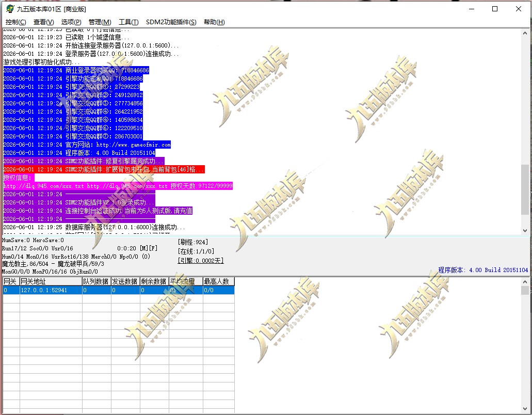532x415 pixels.
Task: Click the 数据库服务器 连接成功 log line
Action: 94,227
